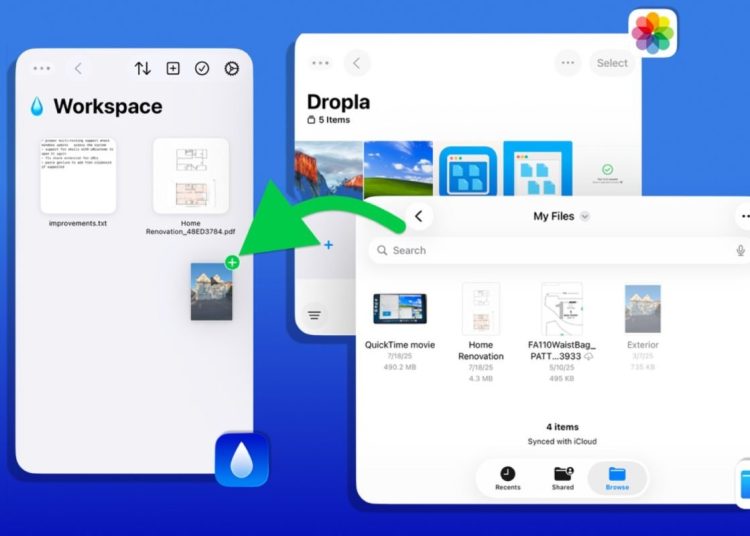750x536 pixels.
Task: Open improvements.txt file in Workspace
Action: 78,176
